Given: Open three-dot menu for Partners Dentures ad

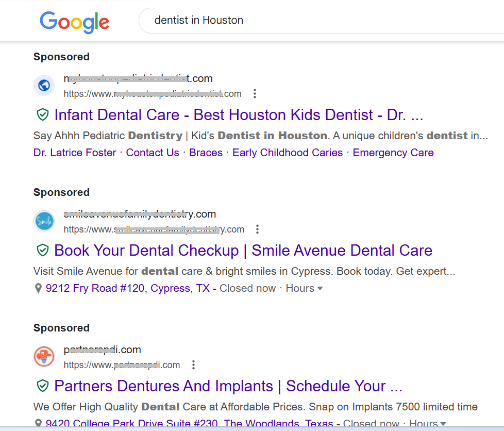Looking at the screenshot, I should [x=193, y=365].
